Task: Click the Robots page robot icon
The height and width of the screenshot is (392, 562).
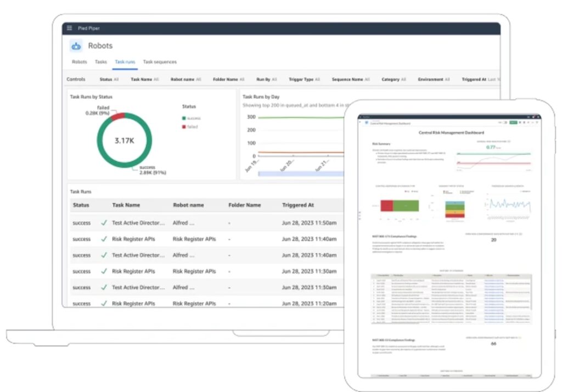Action: click(76, 46)
